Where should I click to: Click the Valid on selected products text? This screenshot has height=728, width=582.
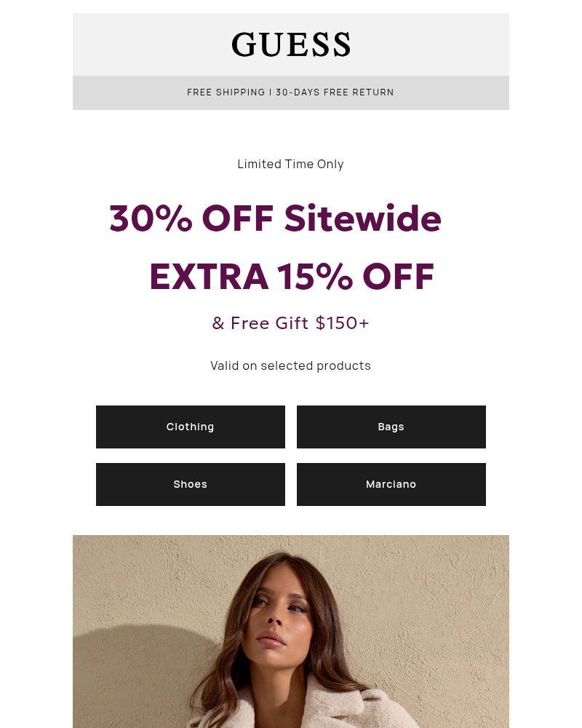coord(291,365)
